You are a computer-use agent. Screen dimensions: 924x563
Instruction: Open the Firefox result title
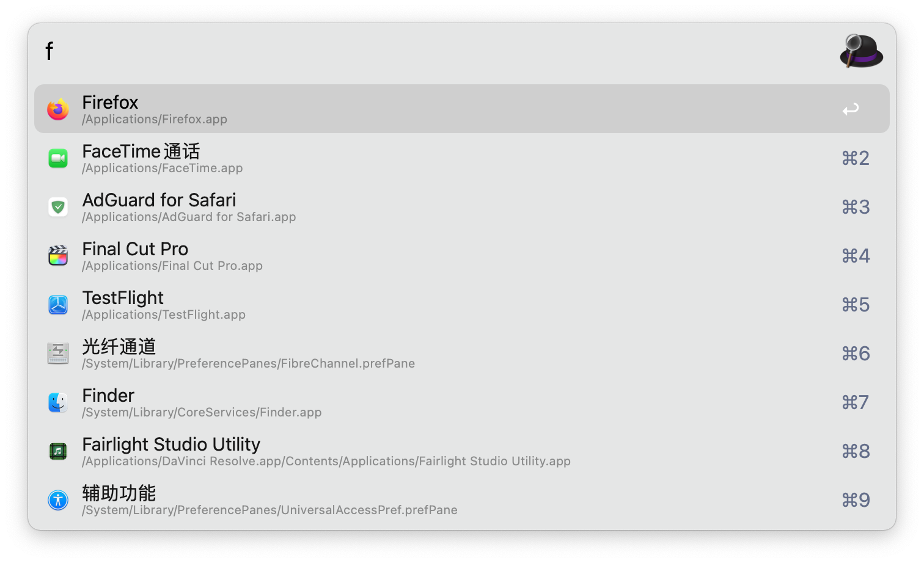tap(110, 102)
